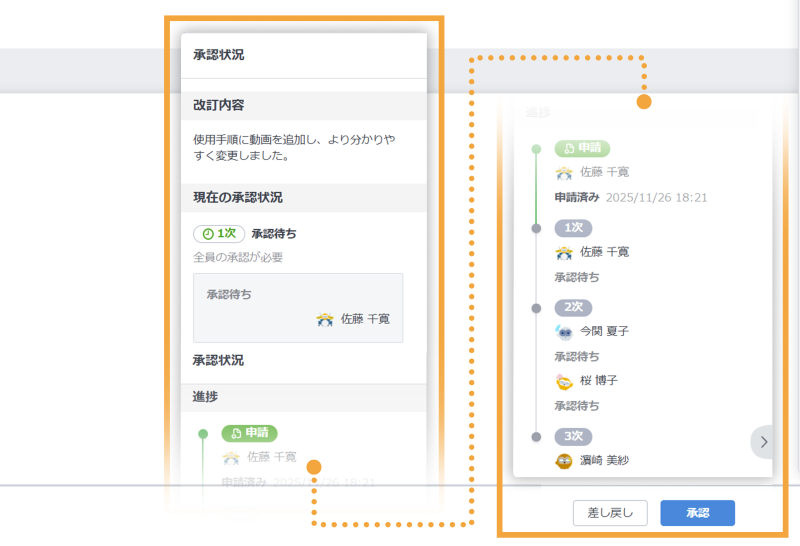Click 佐藤 千寛 avatar under right 申請 badge

click(564, 172)
